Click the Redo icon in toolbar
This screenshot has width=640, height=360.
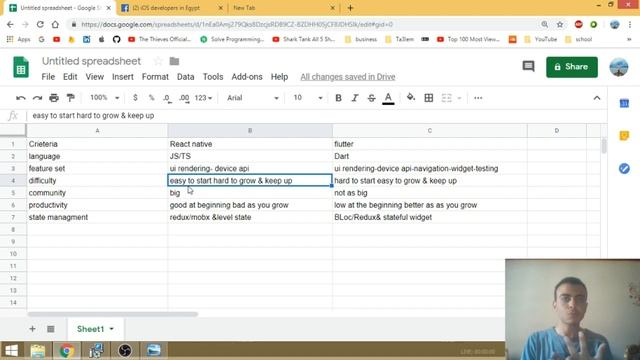click(37, 98)
